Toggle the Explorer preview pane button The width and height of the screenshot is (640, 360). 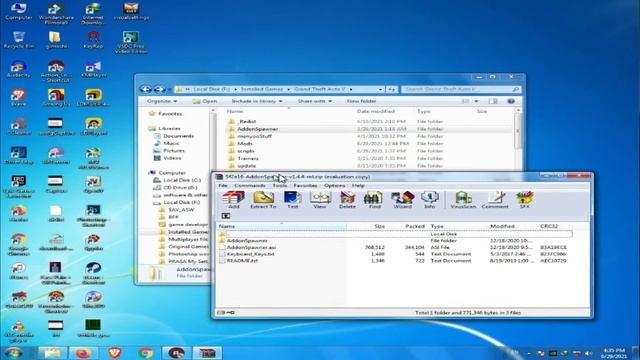click(x=493, y=101)
